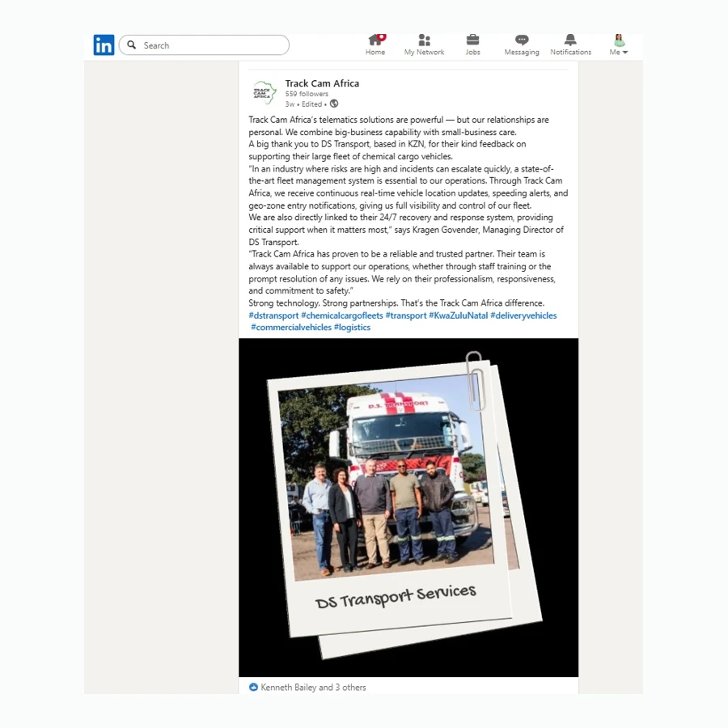Open the #KwaZuluNatal hashtag

point(459,315)
